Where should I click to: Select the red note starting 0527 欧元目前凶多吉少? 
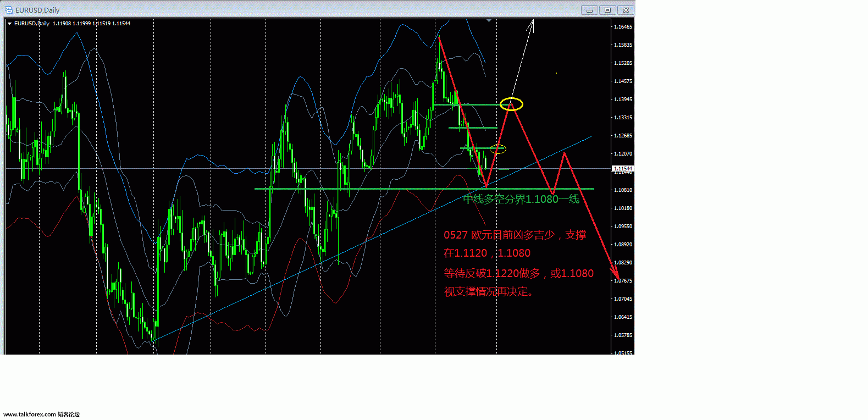tap(515, 235)
